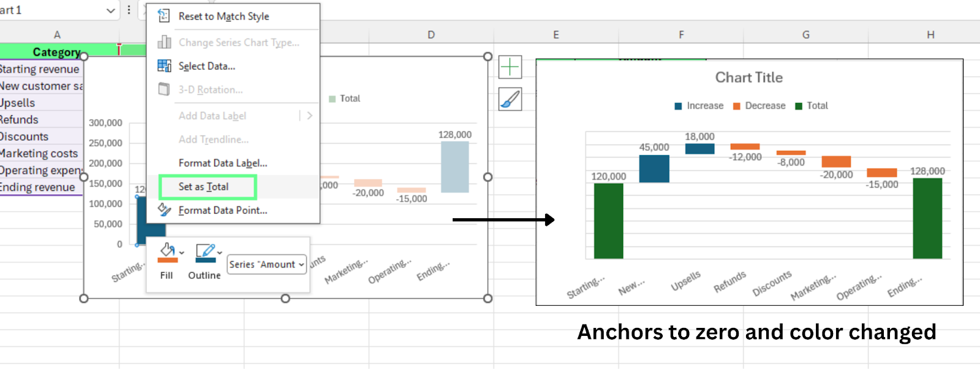
Task: Click the name box options dots
Action: coord(129,10)
